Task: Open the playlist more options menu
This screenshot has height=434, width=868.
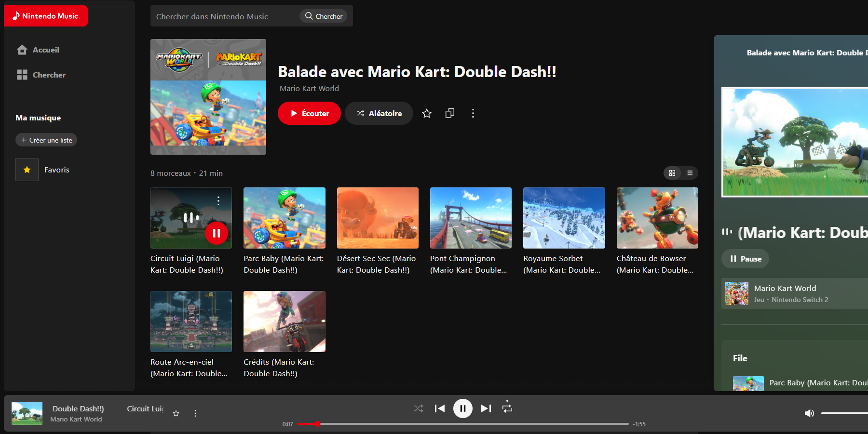Action: [473, 113]
